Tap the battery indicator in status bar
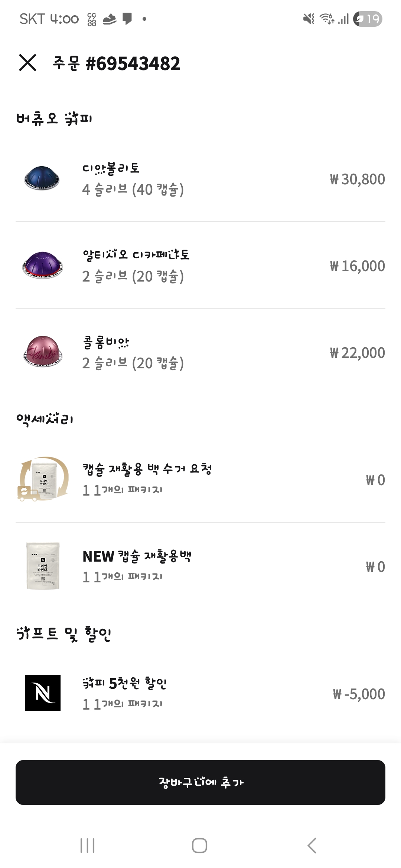Screen dimensions: 401x868 coord(368,19)
